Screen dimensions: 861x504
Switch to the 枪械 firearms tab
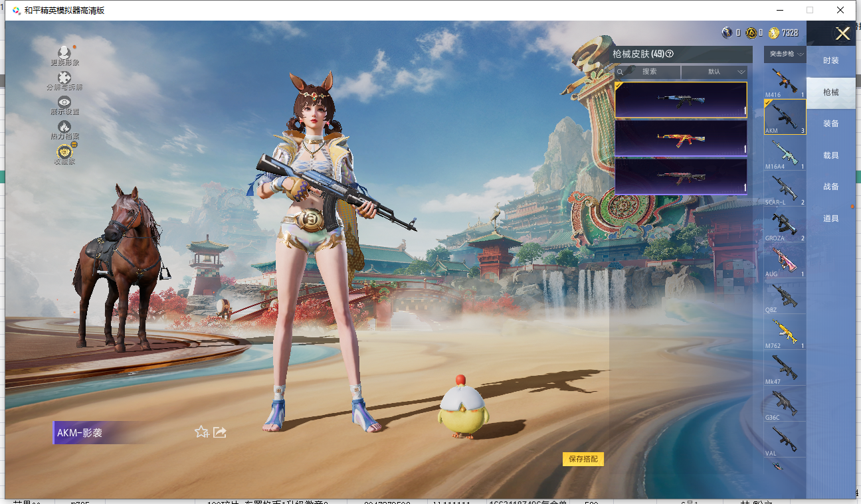831,92
